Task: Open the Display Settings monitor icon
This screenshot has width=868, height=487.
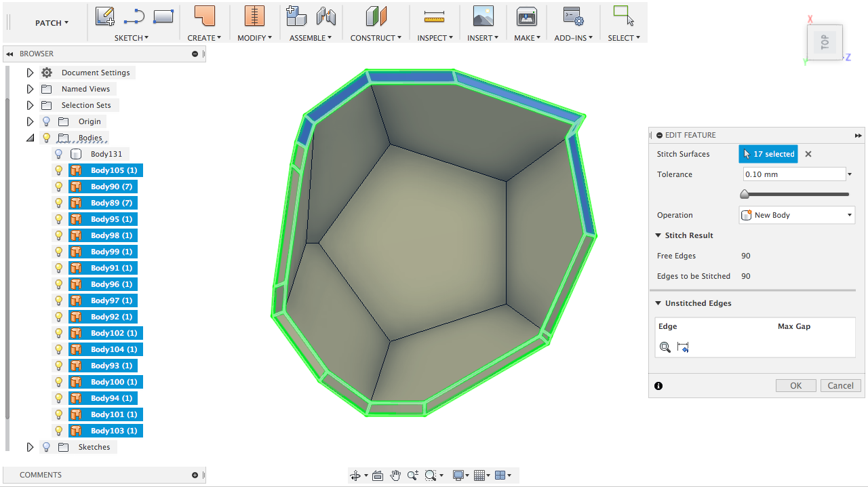Action: tap(458, 475)
